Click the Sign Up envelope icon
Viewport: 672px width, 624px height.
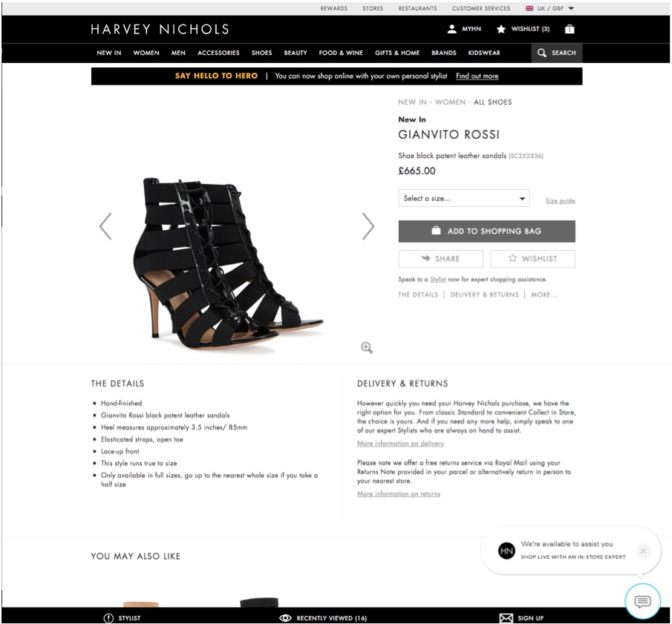pos(506,618)
